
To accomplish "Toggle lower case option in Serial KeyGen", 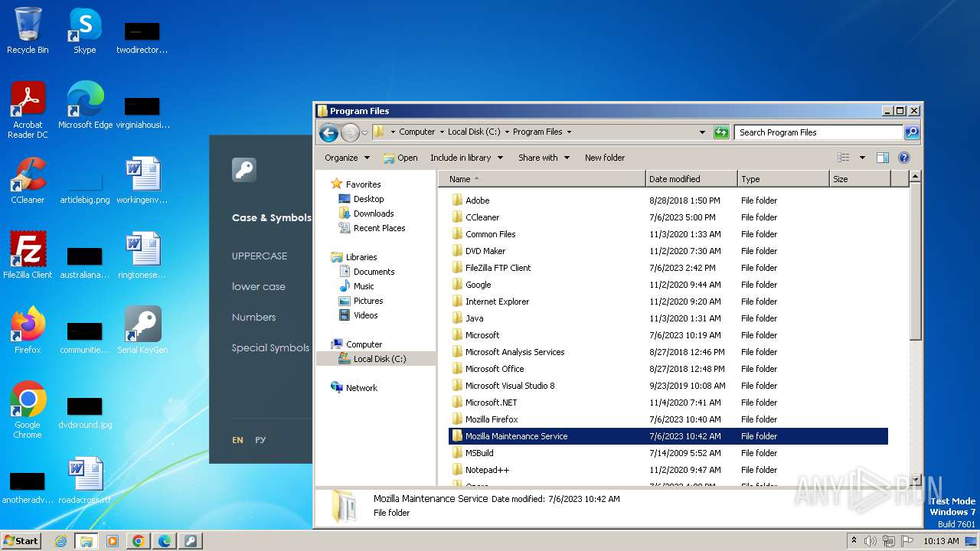I will point(259,287).
